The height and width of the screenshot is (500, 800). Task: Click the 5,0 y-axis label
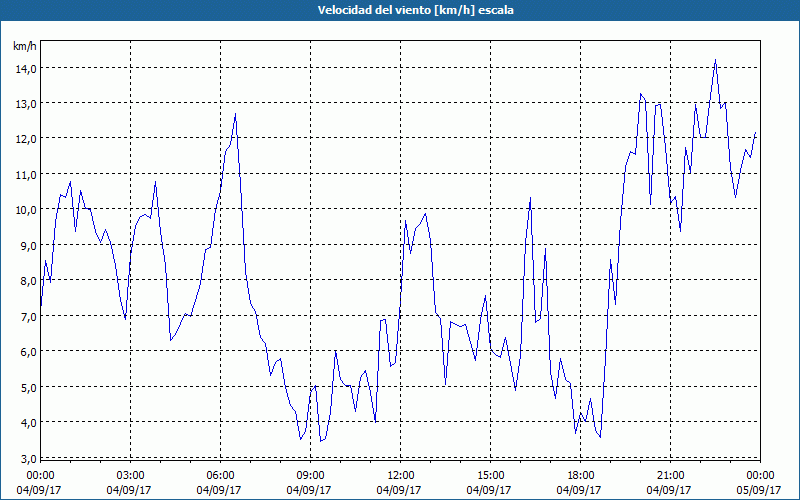[x=27, y=387]
